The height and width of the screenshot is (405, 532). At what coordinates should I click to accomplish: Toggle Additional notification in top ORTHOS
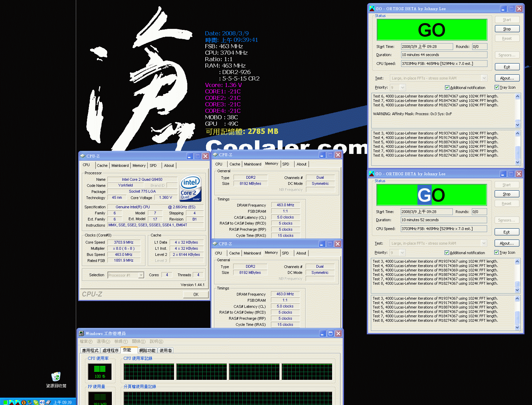[447, 88]
